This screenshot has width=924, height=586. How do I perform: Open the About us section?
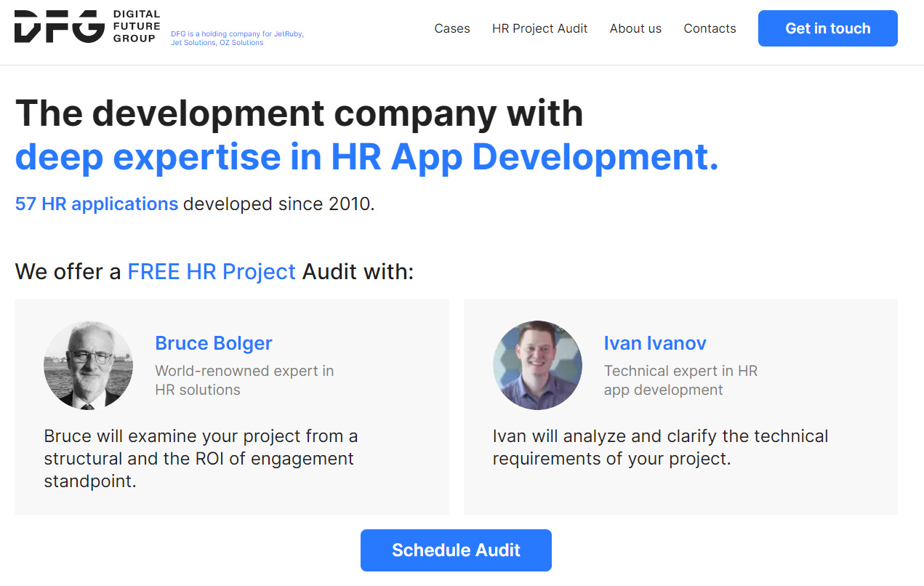(635, 28)
